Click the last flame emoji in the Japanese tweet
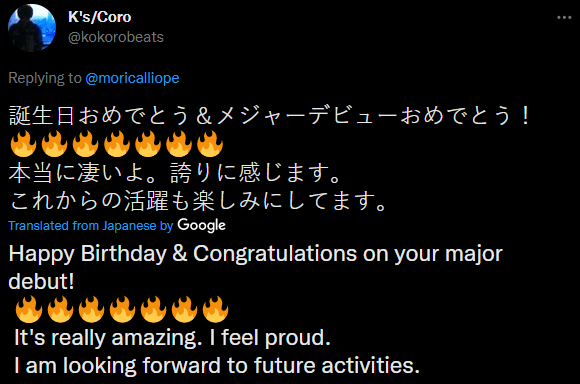580x384 pixels. [210, 144]
